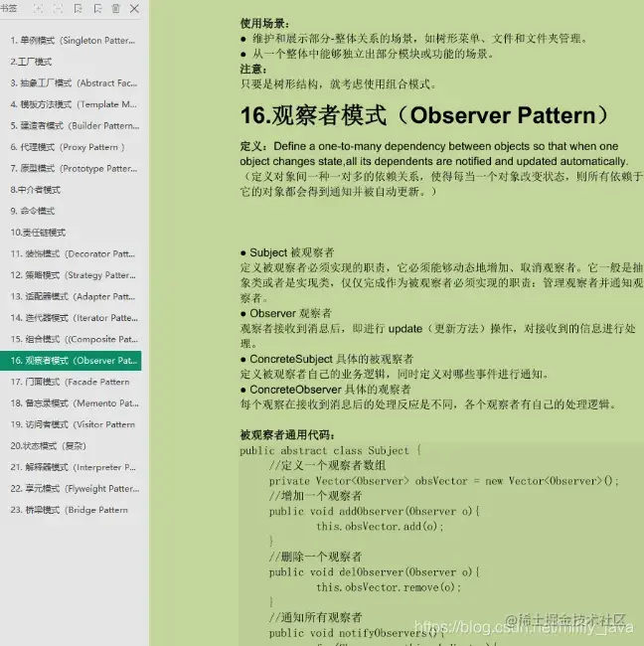Open bookmark 1. 单例模式 (Singleton Pattern)

point(73,41)
